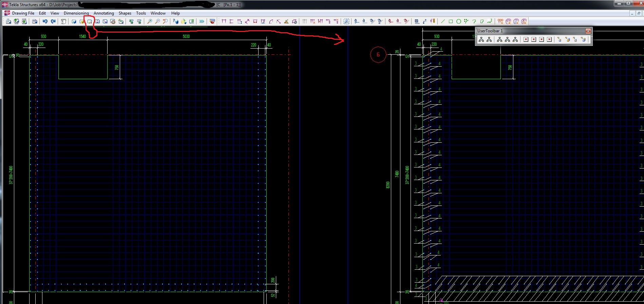Image resolution: width=644 pixels, height=304 pixels.
Task: Open the Shapes menu
Action: tap(125, 13)
